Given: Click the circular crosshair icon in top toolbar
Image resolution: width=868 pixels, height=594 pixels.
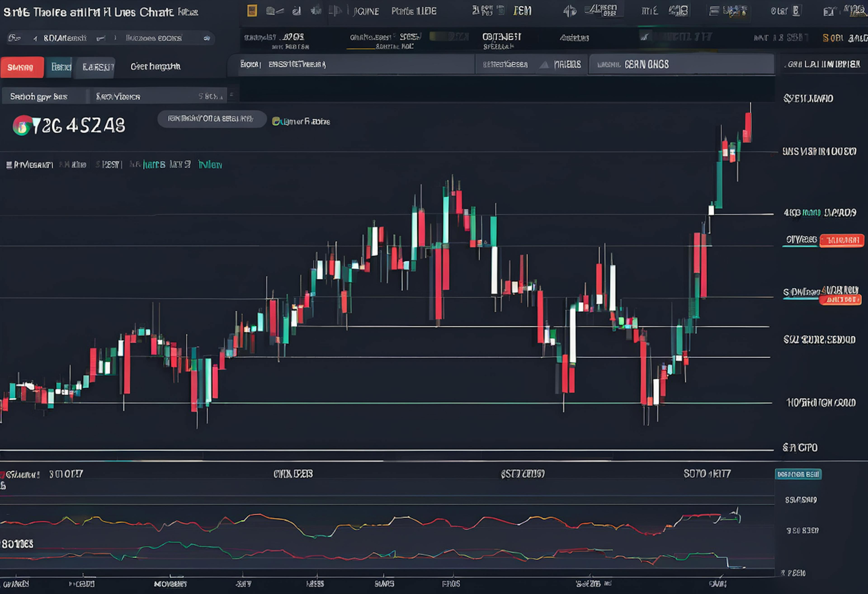Looking at the screenshot, I should tap(570, 11).
